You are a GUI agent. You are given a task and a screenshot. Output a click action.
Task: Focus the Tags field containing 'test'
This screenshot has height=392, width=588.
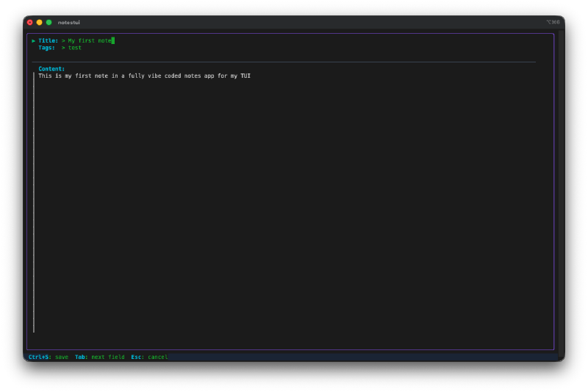pyautogui.click(x=75, y=48)
